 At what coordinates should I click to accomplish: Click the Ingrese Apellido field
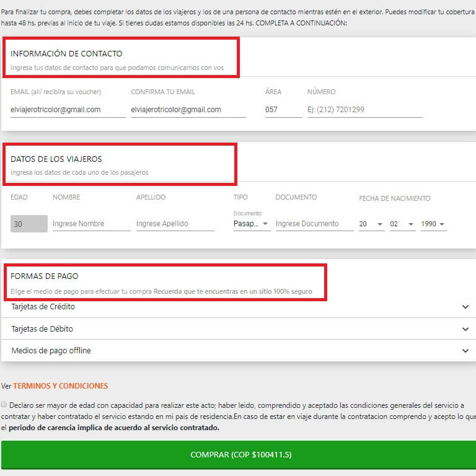[175, 224]
